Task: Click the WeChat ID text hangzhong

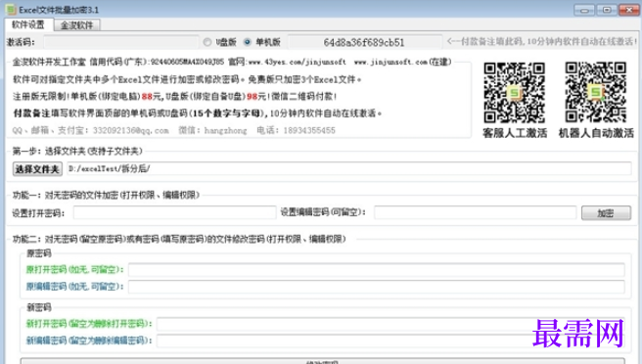Action: 226,130
